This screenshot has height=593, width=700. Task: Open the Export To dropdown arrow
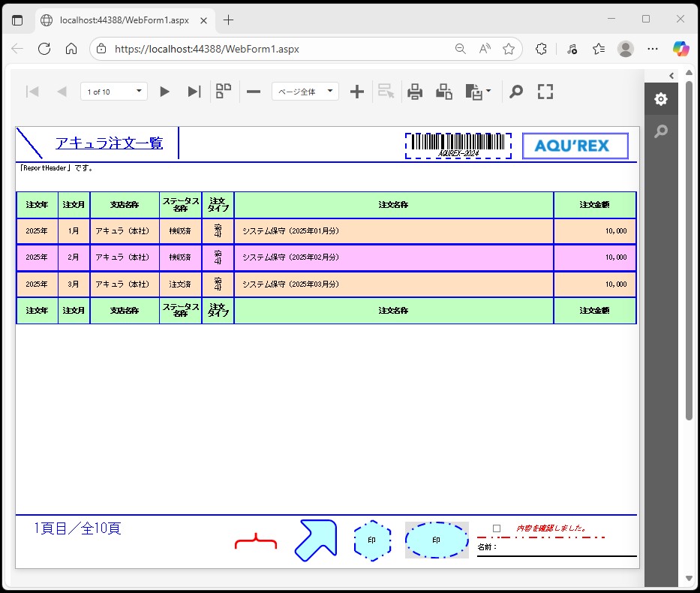pos(489,92)
